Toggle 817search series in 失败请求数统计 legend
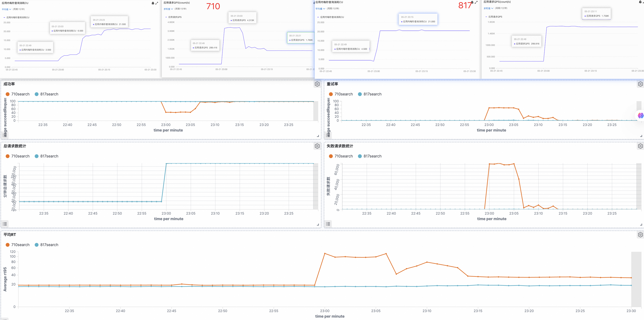 [x=370, y=156]
